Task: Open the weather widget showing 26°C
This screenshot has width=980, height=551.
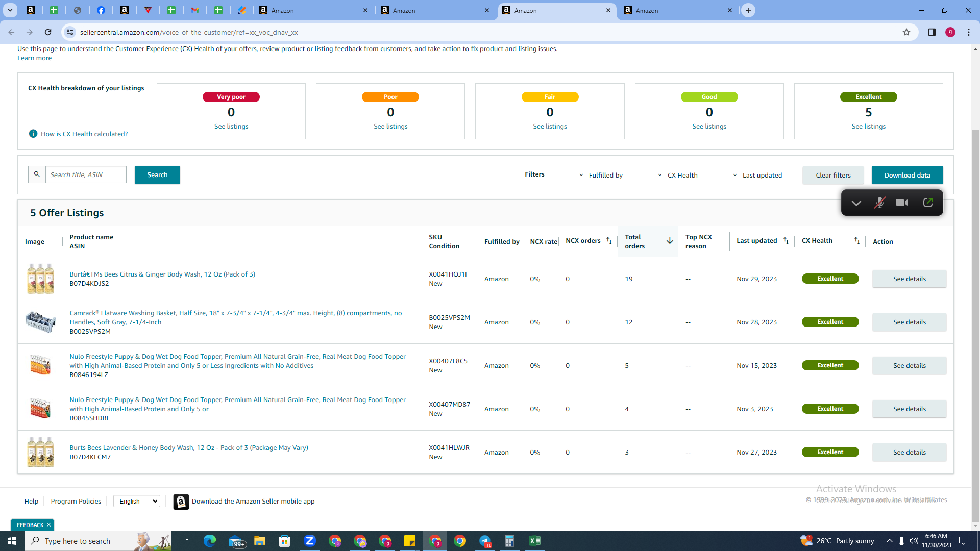Action: tap(837, 541)
